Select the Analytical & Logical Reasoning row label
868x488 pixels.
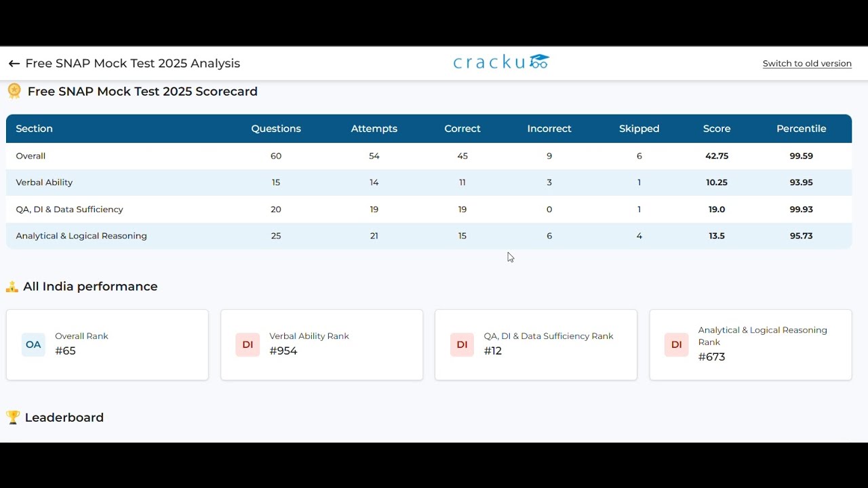pos(81,236)
